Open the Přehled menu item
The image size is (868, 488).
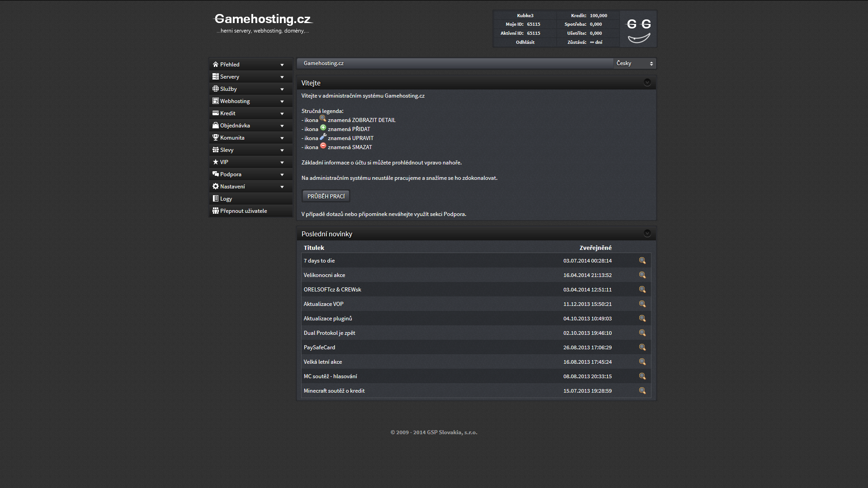pos(250,64)
